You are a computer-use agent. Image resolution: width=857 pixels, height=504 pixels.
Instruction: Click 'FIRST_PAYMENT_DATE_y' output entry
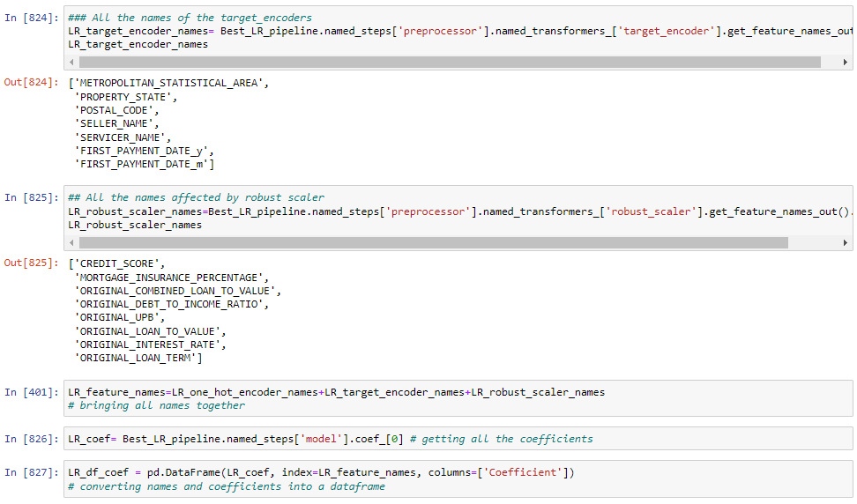[141, 151]
